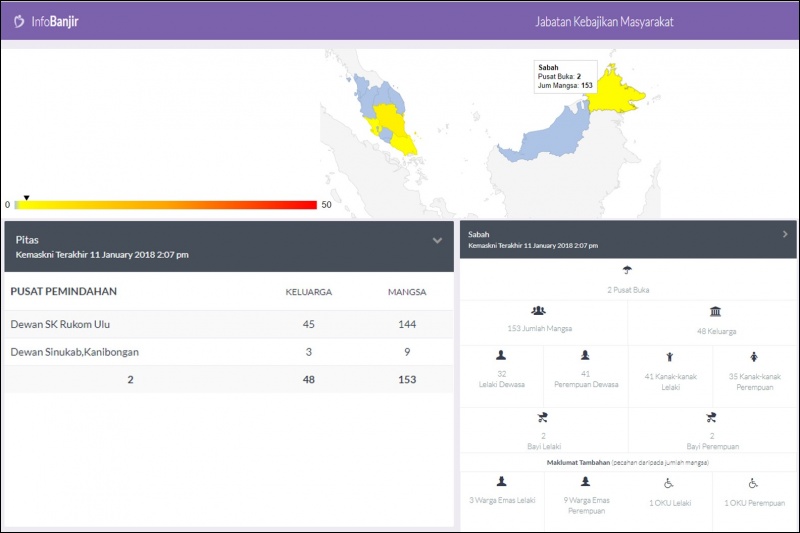Click the Lelaki Dewasa person icon
The image size is (800, 533).
tap(501, 355)
